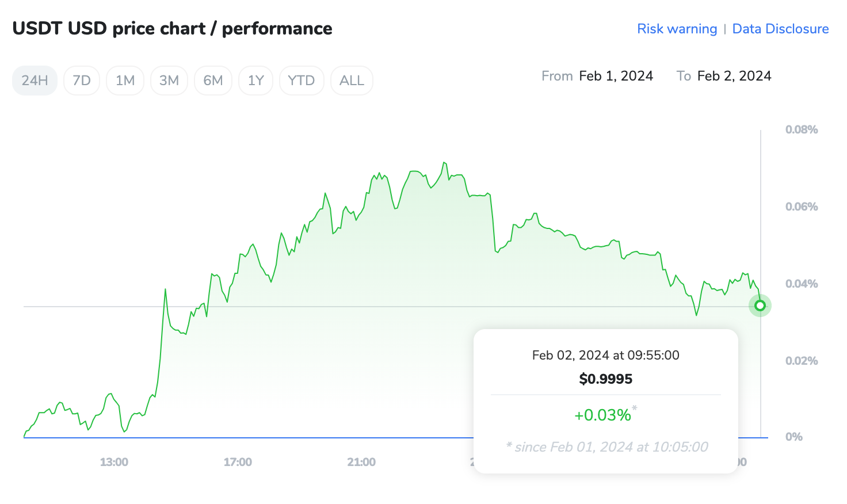This screenshot has height=504, width=847.
Task: Open the Risk warning page
Action: [677, 29]
